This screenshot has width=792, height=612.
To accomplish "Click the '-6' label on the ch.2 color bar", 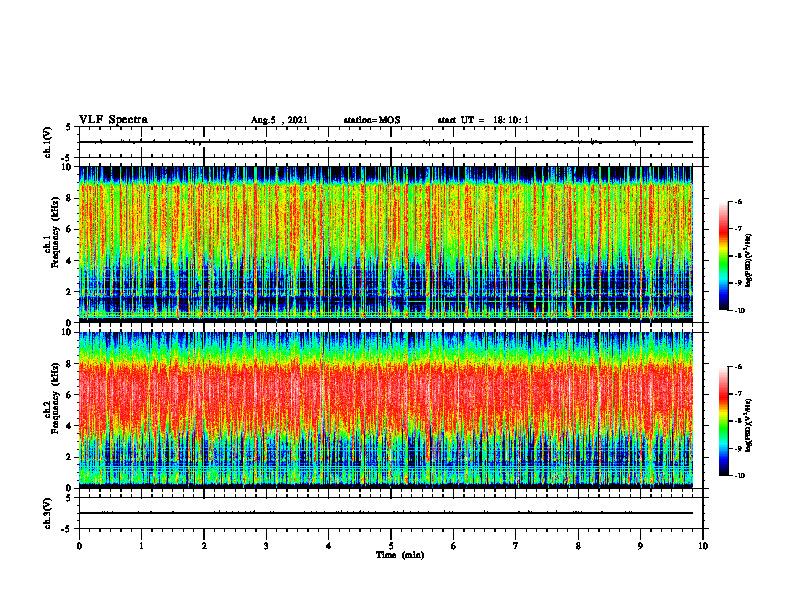I will pyautogui.click(x=738, y=367).
